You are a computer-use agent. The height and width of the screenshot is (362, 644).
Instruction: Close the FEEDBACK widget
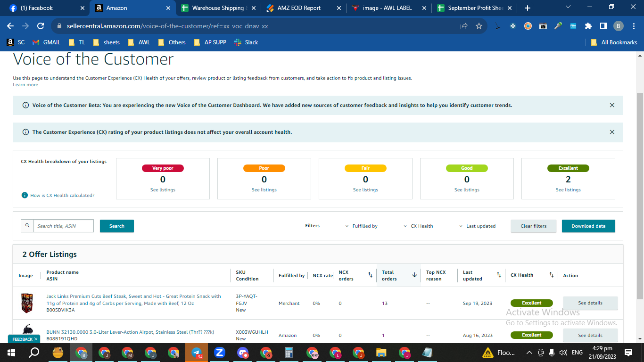click(36, 339)
